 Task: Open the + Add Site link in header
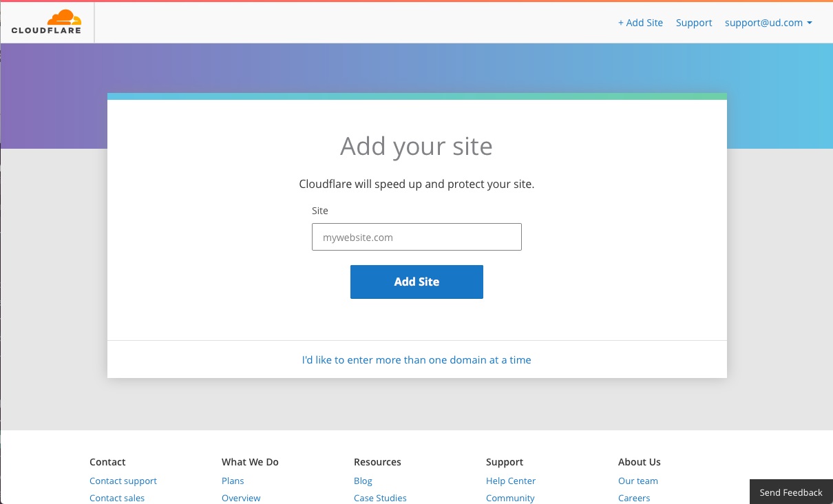click(640, 23)
